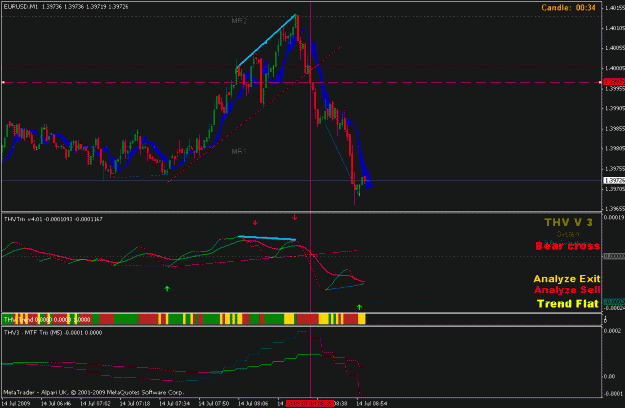This screenshot has width=625, height=408.
Task: Click the Analyze Exit label
Action: [567, 279]
